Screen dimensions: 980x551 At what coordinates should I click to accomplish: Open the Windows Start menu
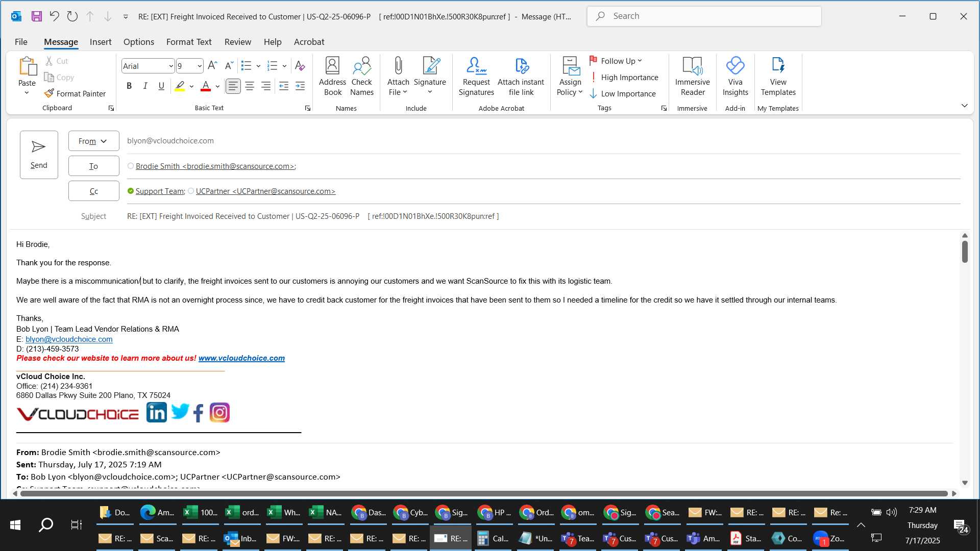click(x=15, y=525)
